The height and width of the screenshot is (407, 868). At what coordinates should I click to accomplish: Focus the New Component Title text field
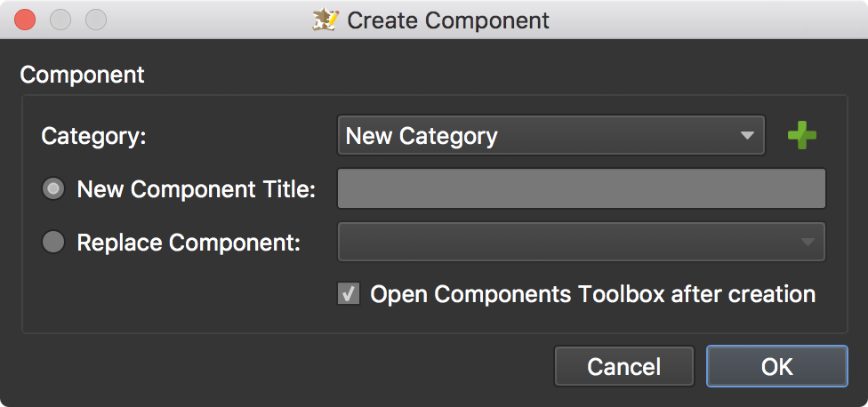pyautogui.click(x=582, y=188)
